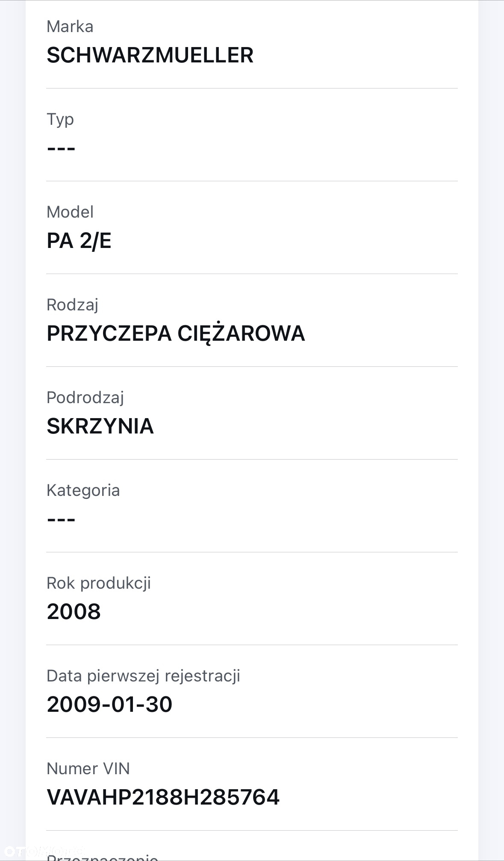Select the VIN number VAVAHP2188H285764
The width and height of the screenshot is (504, 861).
(x=163, y=797)
